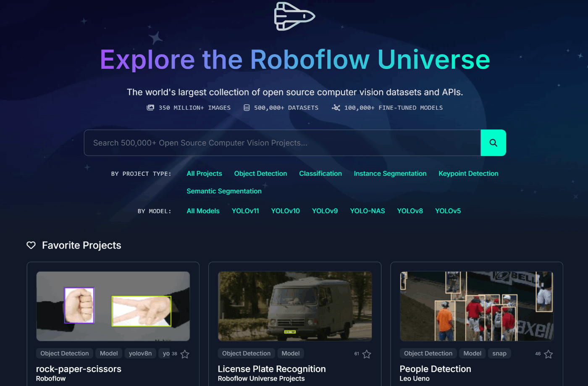Select the YOLOv8 model filter
The height and width of the screenshot is (386, 588).
tap(410, 211)
